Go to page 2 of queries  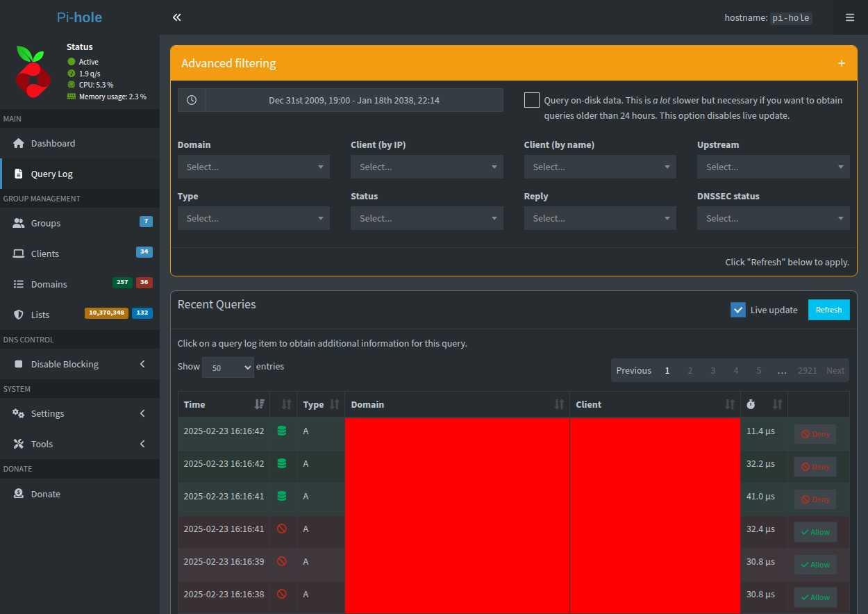[x=690, y=370]
